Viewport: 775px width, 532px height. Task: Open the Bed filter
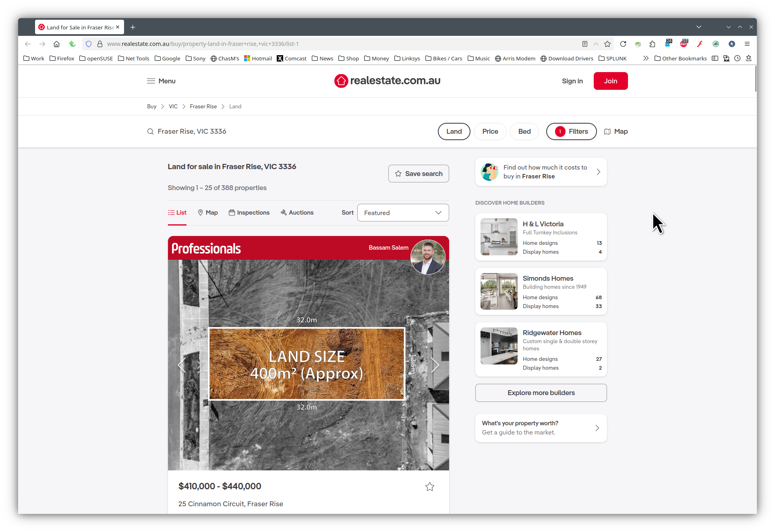tap(524, 132)
